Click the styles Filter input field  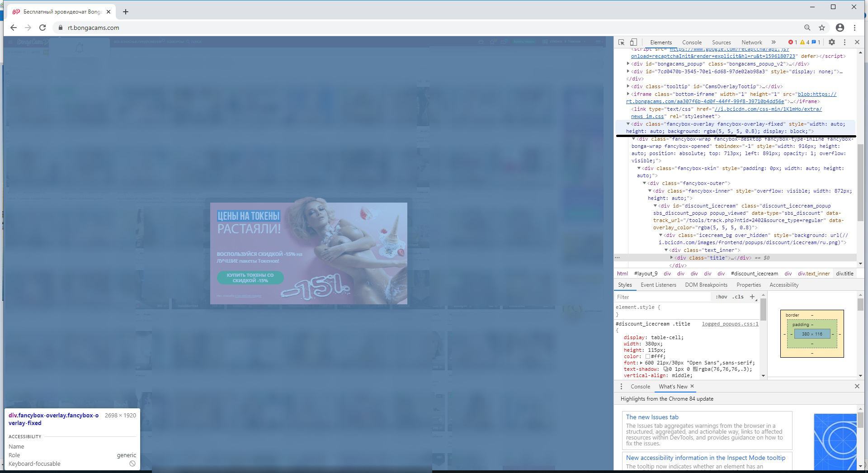coord(662,297)
